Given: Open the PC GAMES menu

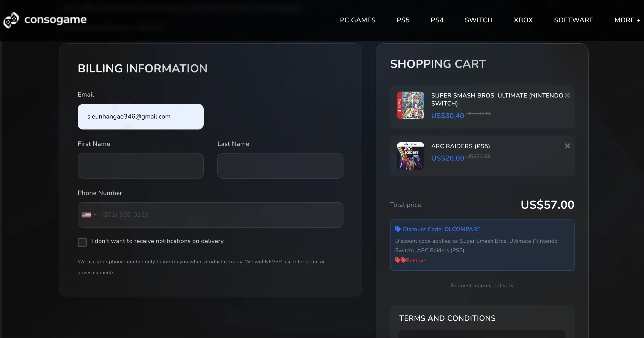Looking at the screenshot, I should click(357, 20).
